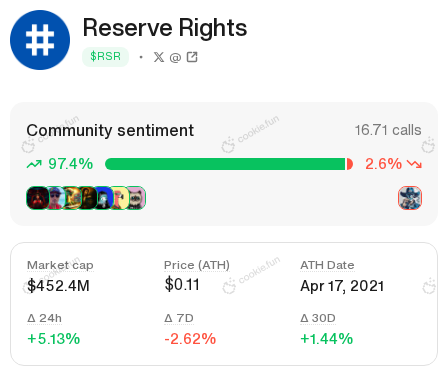This screenshot has height=376, width=448.
Task: Click the flamingo avatar on yellow background
Action: click(x=119, y=198)
